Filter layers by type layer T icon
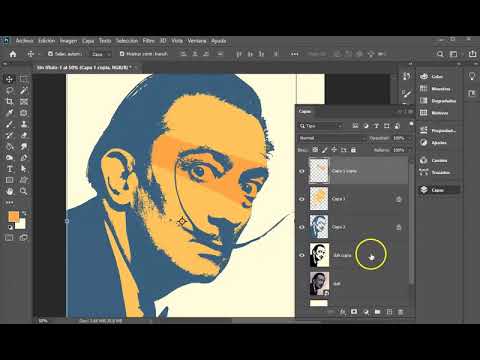Screen dimensions: 480x360 pos(376,126)
